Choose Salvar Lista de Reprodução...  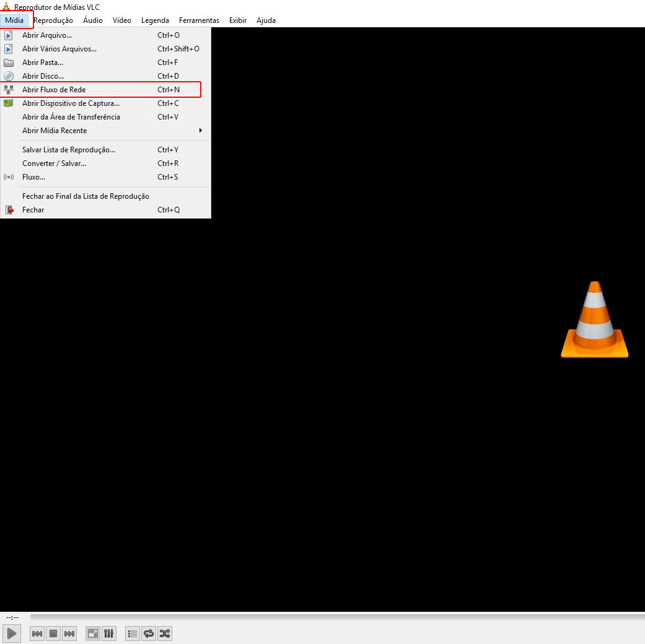pyautogui.click(x=106, y=150)
